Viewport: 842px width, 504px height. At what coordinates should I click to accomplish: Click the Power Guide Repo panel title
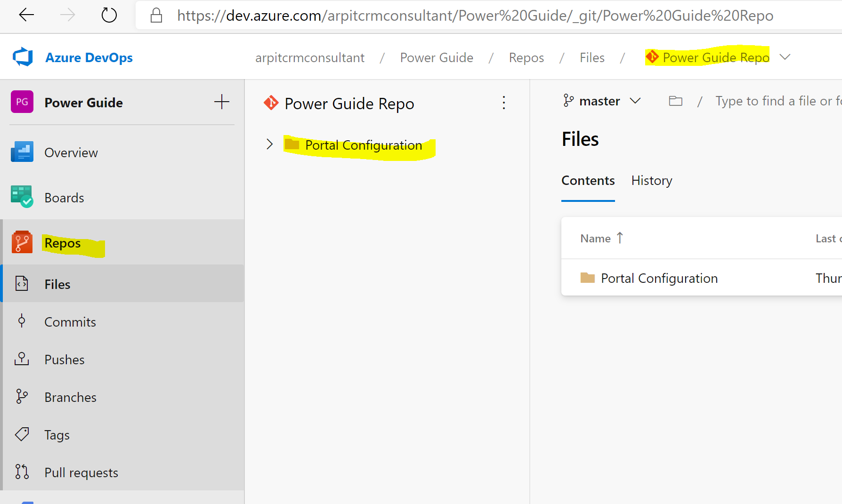pos(349,104)
